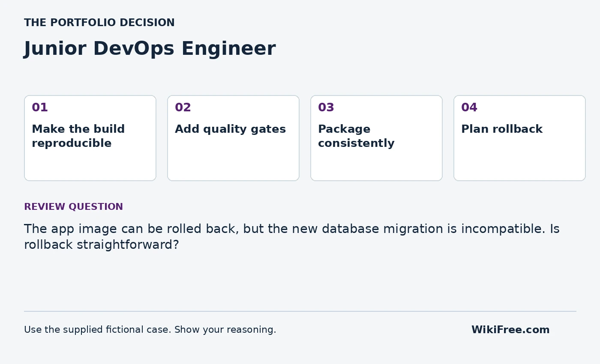600x364 pixels.
Task: Choose the 'Plan rollback' card
Action: point(519,138)
